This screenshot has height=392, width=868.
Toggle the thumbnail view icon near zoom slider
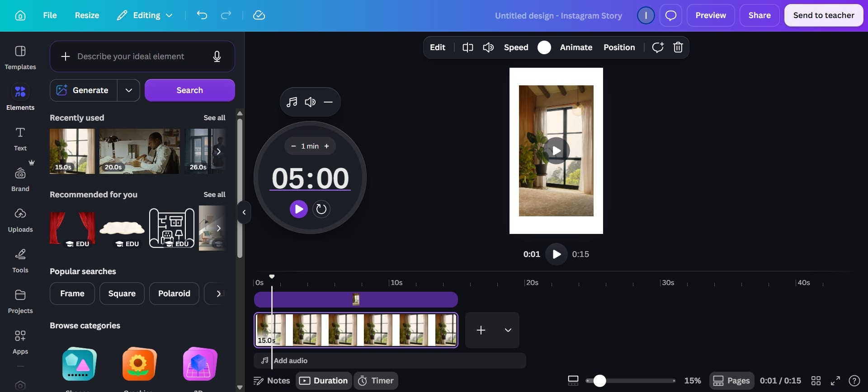click(573, 381)
